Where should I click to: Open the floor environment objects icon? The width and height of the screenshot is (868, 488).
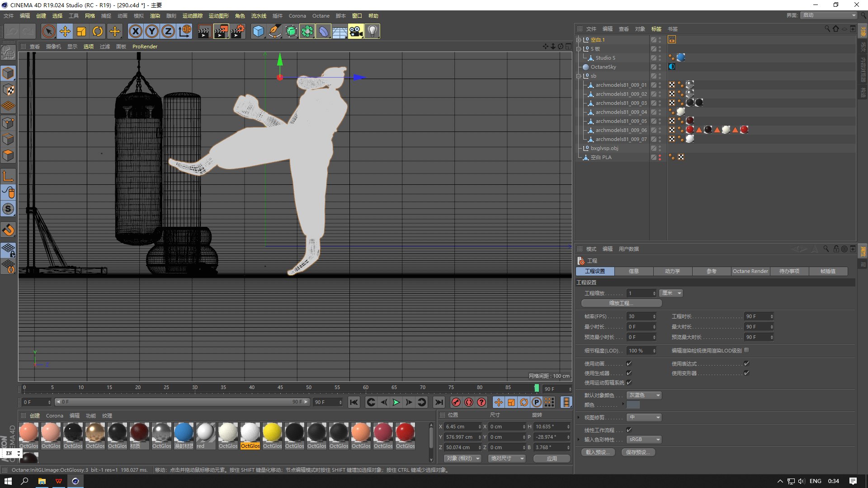(x=340, y=32)
